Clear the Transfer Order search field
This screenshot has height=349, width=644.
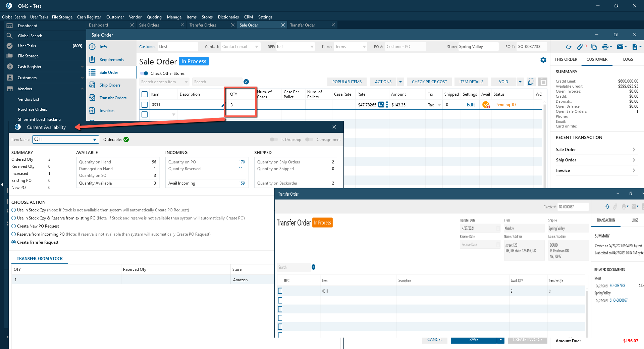[313, 267]
